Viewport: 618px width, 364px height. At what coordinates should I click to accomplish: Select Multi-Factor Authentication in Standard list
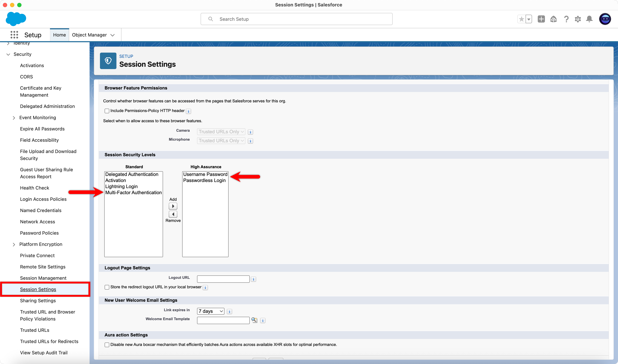(133, 193)
